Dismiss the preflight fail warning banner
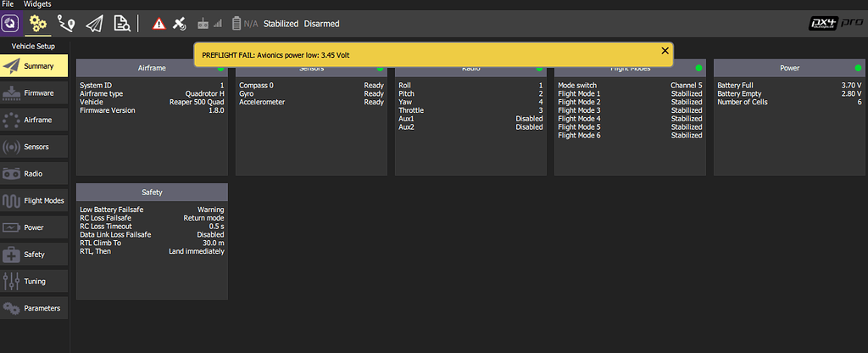 [x=665, y=51]
